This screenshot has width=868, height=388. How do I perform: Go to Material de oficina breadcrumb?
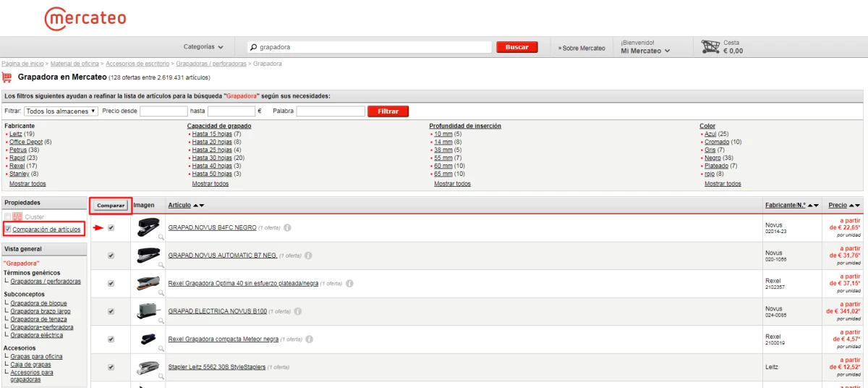pos(75,64)
